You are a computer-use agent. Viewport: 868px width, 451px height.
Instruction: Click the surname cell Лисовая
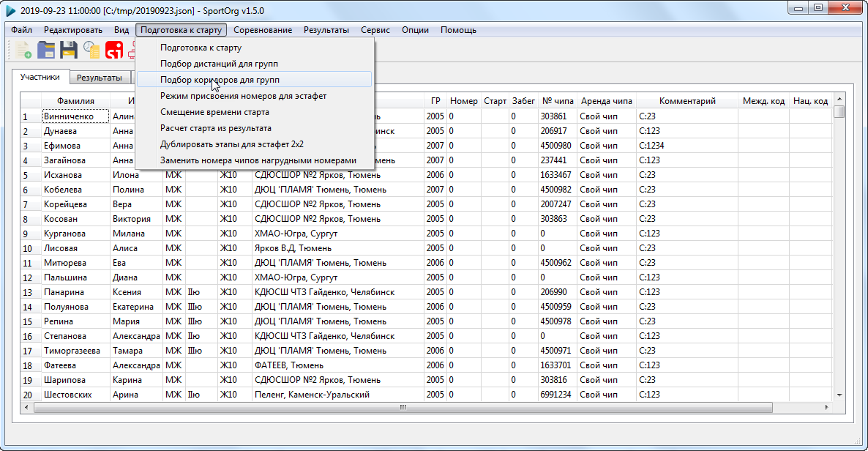(x=75, y=248)
